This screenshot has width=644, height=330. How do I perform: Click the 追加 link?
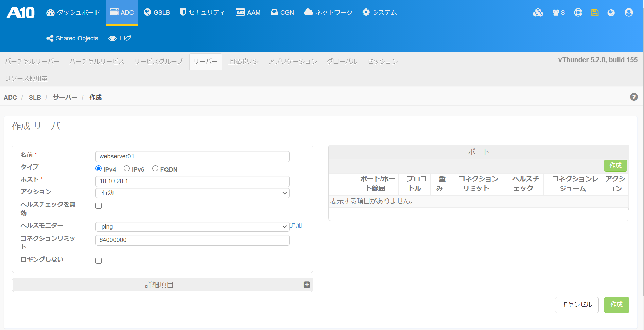(x=296, y=226)
